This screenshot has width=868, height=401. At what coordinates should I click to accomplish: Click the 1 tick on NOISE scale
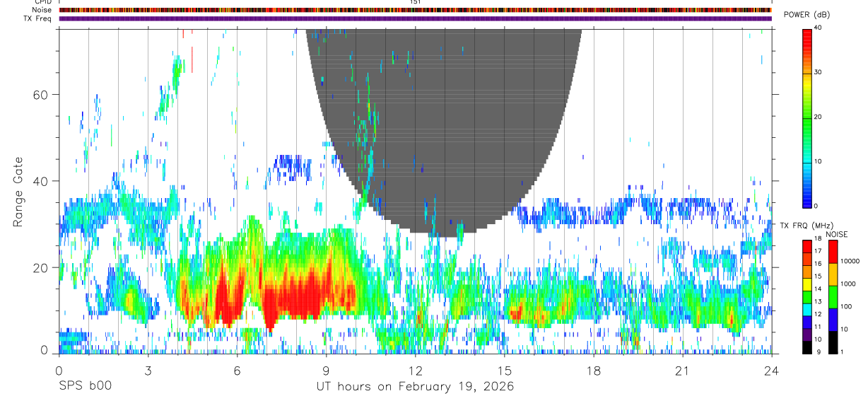click(x=843, y=351)
